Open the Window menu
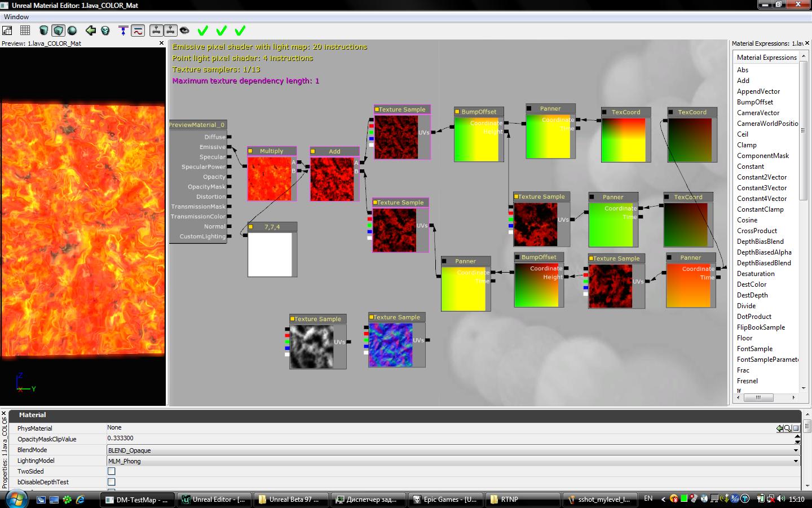812x508 pixels. click(x=16, y=17)
